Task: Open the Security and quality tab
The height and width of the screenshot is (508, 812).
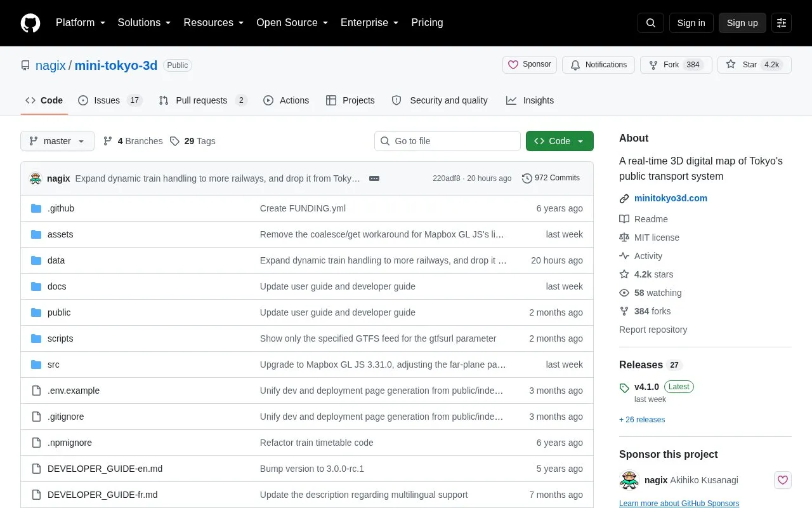Action: pyautogui.click(x=440, y=100)
